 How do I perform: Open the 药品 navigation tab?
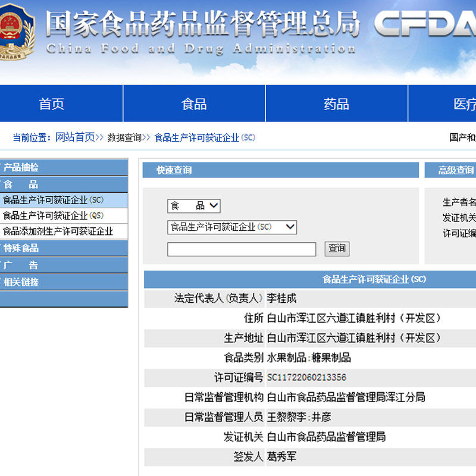point(336,104)
